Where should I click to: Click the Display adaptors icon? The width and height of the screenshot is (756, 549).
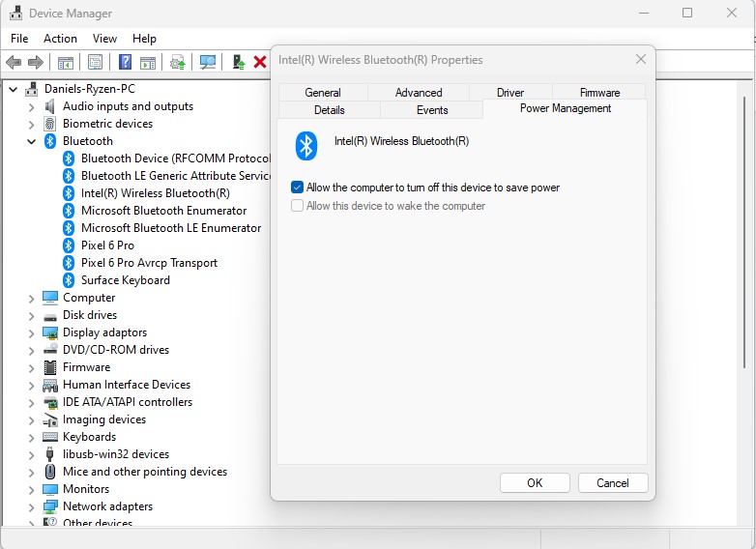point(50,333)
